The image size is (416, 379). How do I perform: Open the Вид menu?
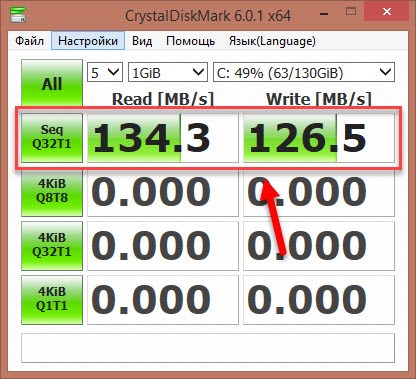[142, 41]
